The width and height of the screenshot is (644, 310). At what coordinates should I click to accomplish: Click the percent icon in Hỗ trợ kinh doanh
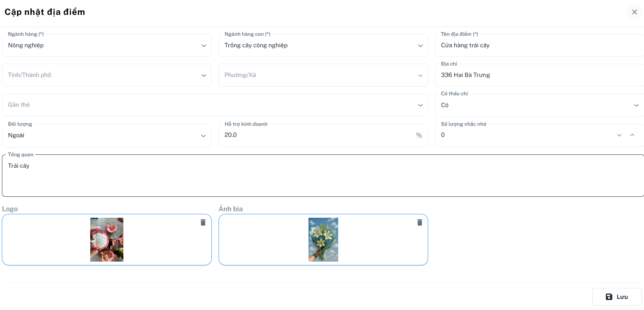419,135
